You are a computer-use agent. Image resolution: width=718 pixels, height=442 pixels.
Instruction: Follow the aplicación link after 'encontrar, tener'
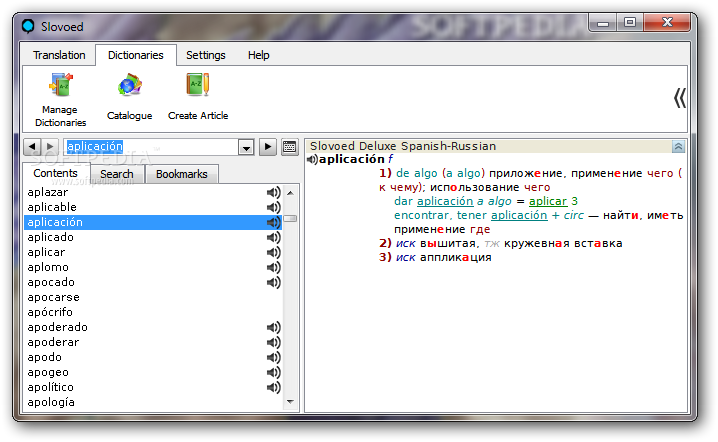tap(519, 215)
